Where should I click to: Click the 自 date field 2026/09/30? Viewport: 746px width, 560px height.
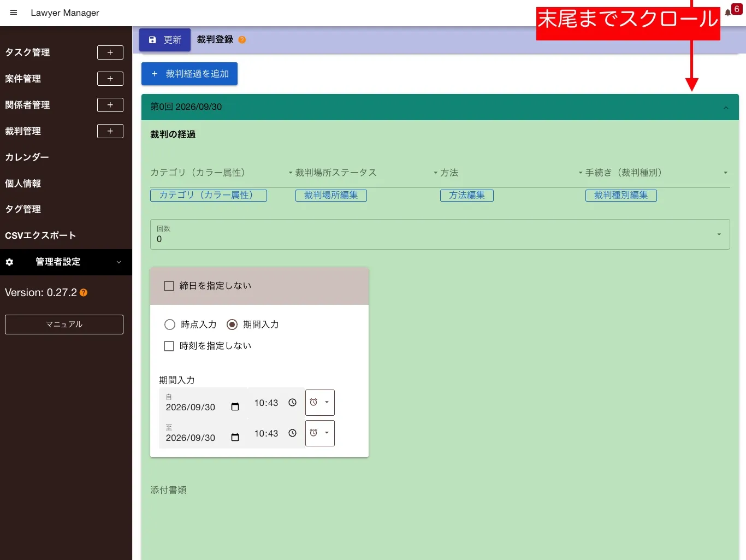pyautogui.click(x=203, y=403)
